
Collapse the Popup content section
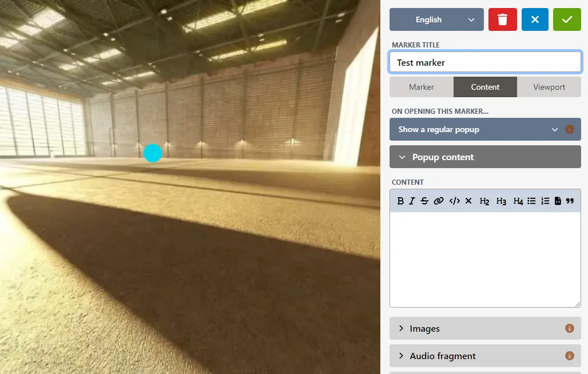click(485, 157)
